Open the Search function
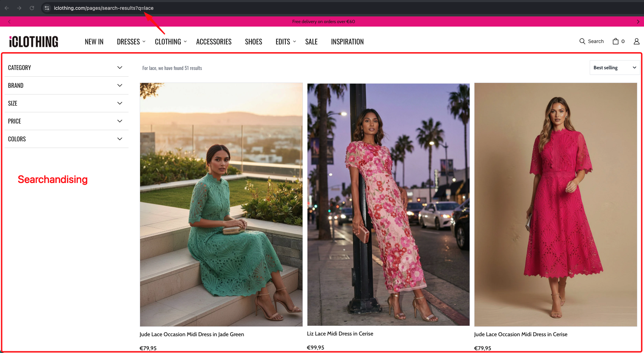The image size is (644, 353). 591,41
